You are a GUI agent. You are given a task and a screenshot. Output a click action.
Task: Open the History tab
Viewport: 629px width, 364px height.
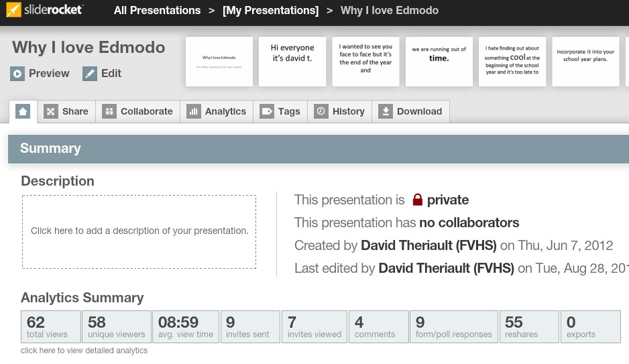click(340, 112)
